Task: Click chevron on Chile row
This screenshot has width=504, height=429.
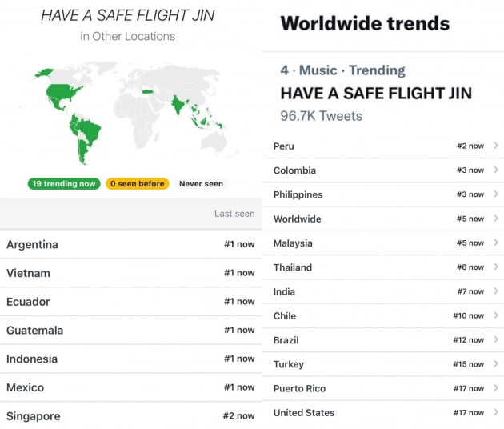Action: click(x=496, y=315)
